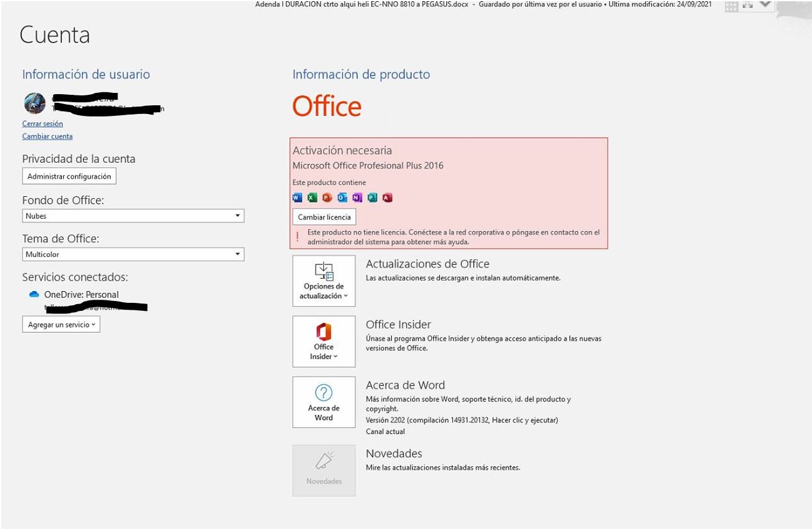Click the OneDrive: Personal service label
Image resolution: width=812 pixels, height=532 pixels.
coord(81,295)
